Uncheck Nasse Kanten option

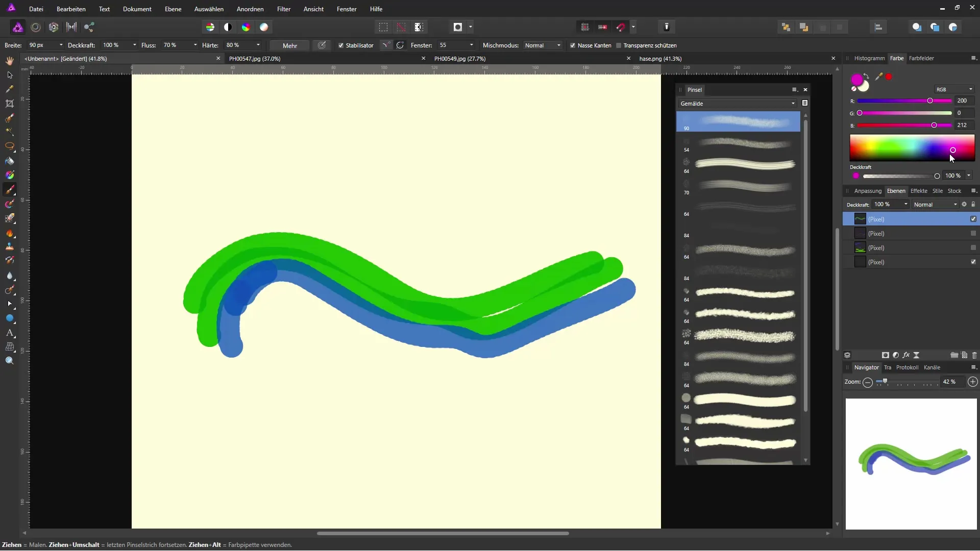[x=573, y=45]
